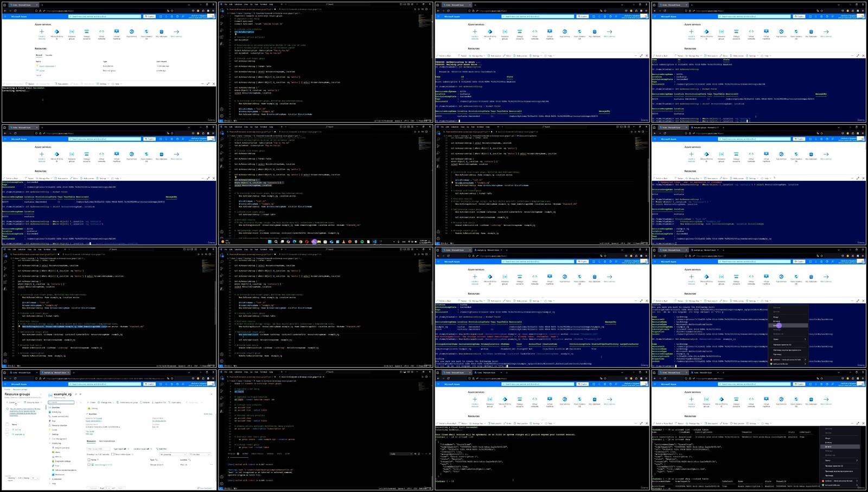
Task: Click See all link in top-left frame
Action: coord(39,75)
